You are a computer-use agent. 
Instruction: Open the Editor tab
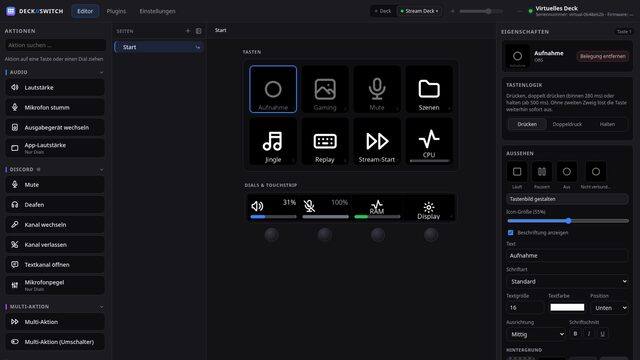(85, 11)
